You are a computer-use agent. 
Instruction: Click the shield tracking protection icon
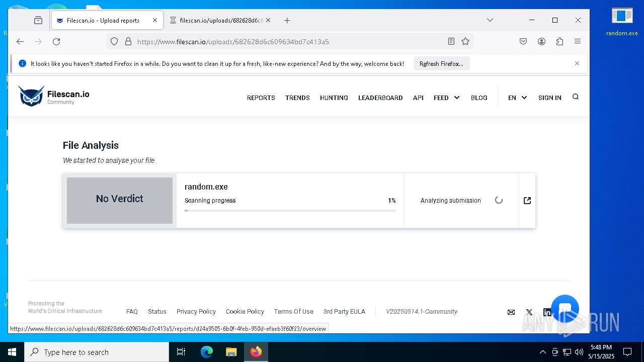pos(114,42)
